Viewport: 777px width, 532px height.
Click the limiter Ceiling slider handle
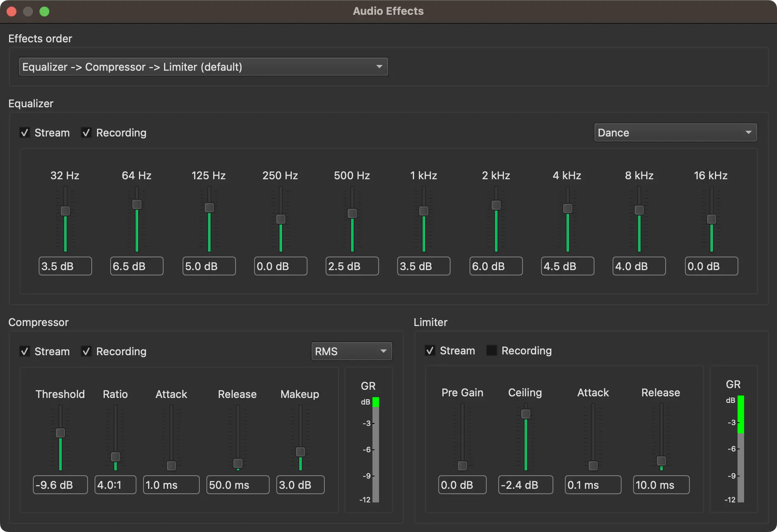click(525, 414)
